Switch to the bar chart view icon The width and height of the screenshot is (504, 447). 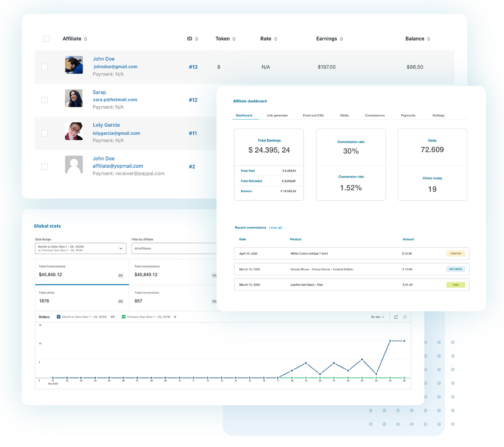pos(405,317)
